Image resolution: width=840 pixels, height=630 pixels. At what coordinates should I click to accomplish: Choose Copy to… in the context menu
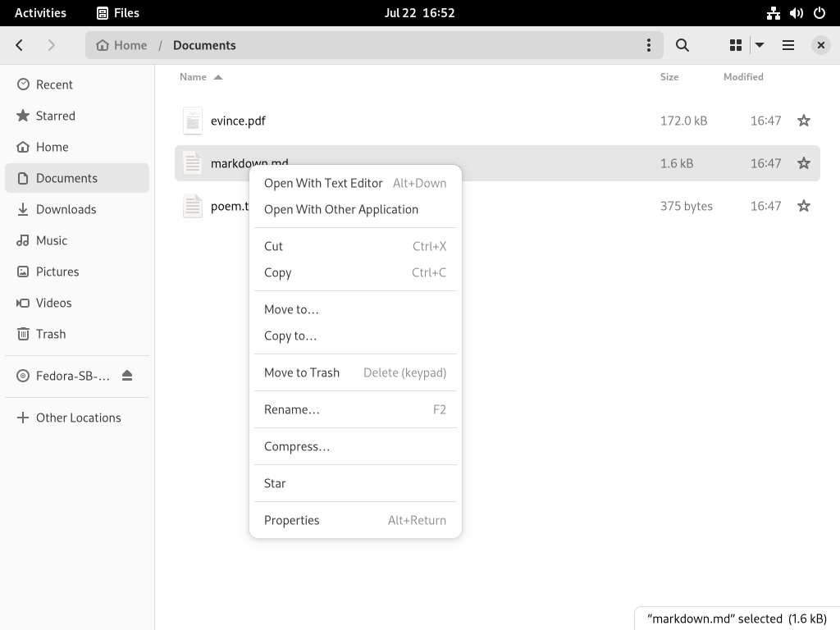point(355,336)
